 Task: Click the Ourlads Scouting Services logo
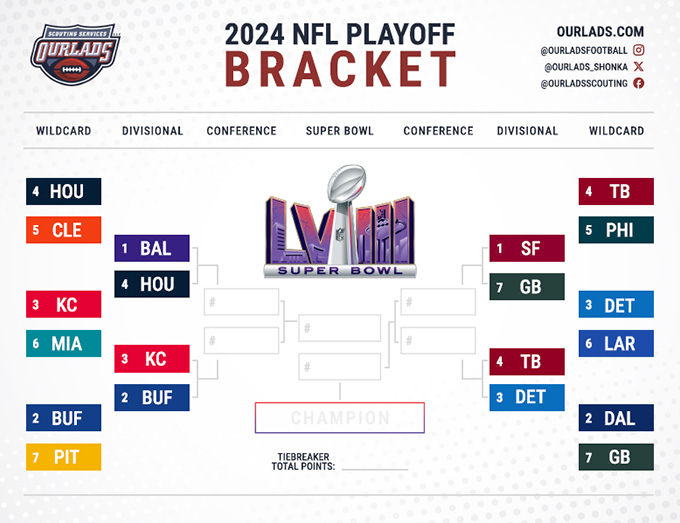74,54
